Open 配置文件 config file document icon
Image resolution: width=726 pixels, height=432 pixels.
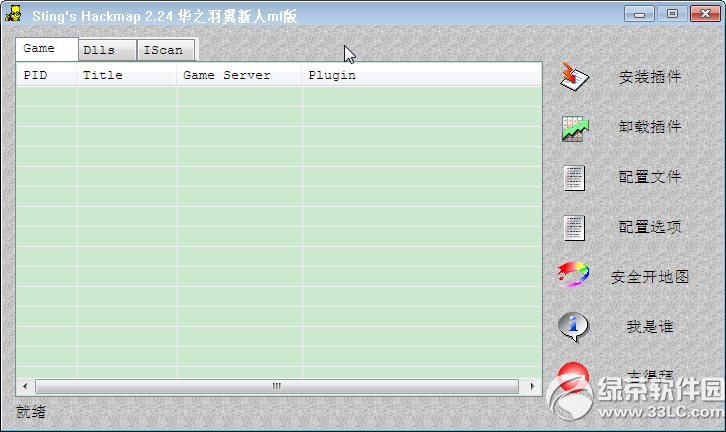click(574, 177)
